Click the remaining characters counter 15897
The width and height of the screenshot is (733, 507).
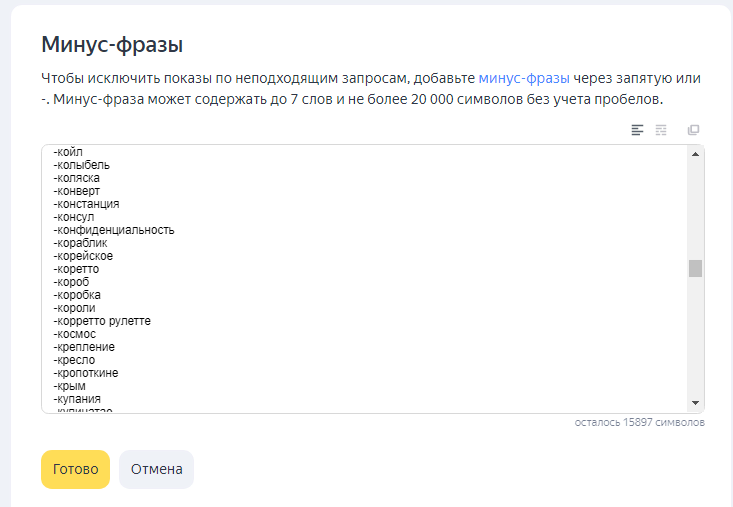coord(639,422)
